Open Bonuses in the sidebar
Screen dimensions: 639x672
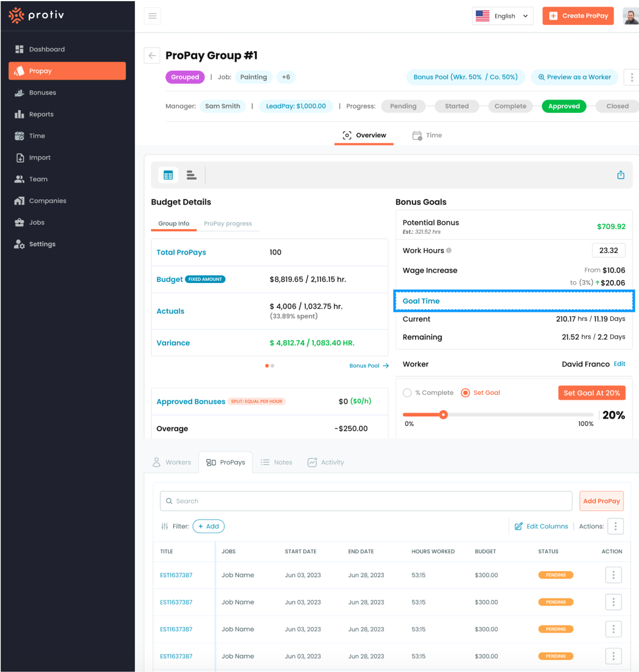[42, 93]
